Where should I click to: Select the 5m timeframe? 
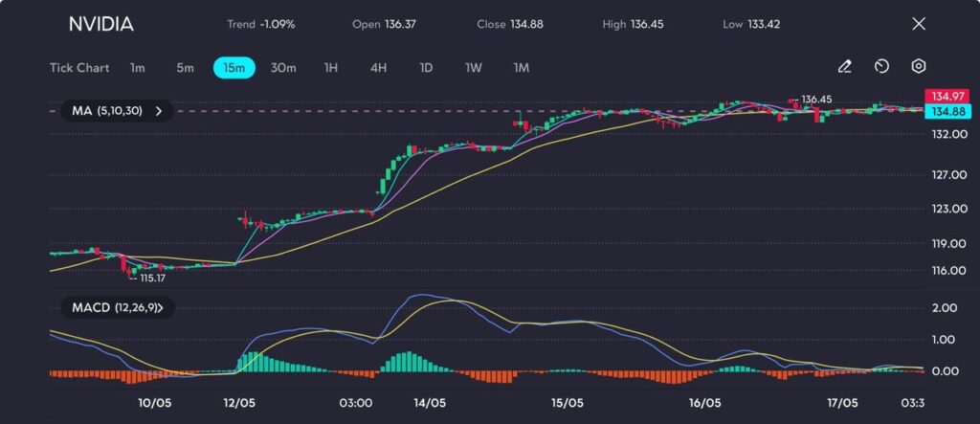pos(185,68)
